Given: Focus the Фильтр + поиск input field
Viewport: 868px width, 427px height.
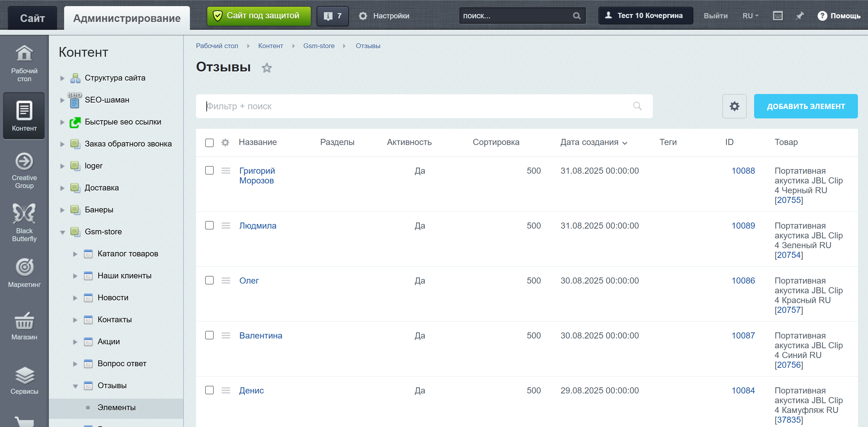Looking at the screenshot, I should tap(418, 107).
